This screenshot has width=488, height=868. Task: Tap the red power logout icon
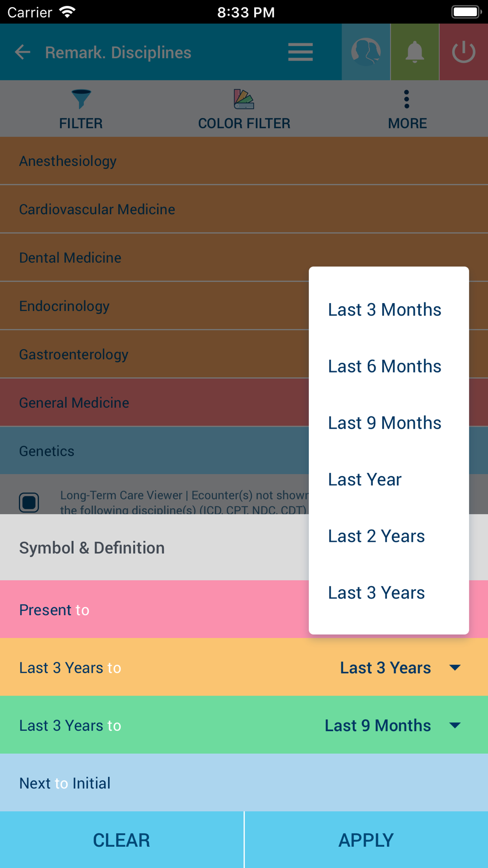464,52
